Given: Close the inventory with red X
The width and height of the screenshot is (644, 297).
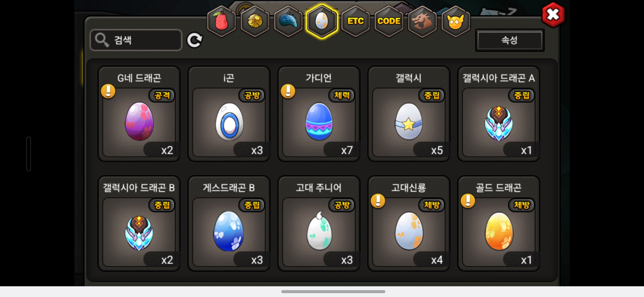Looking at the screenshot, I should [x=553, y=15].
